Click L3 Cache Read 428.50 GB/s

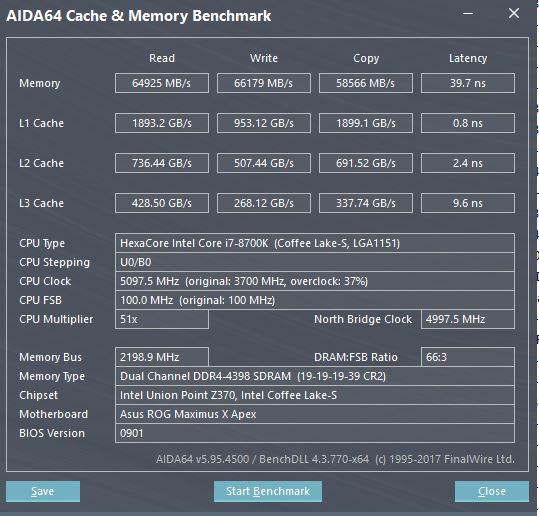[162, 203]
